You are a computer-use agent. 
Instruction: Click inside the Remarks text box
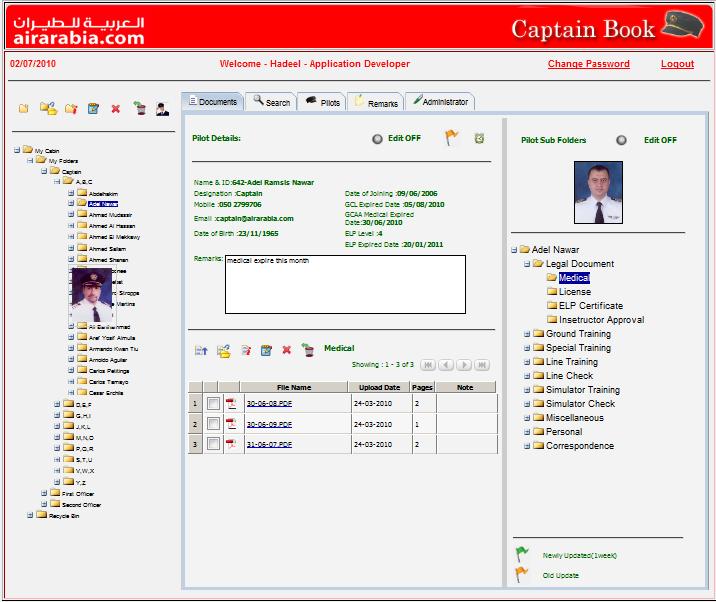[345, 285]
